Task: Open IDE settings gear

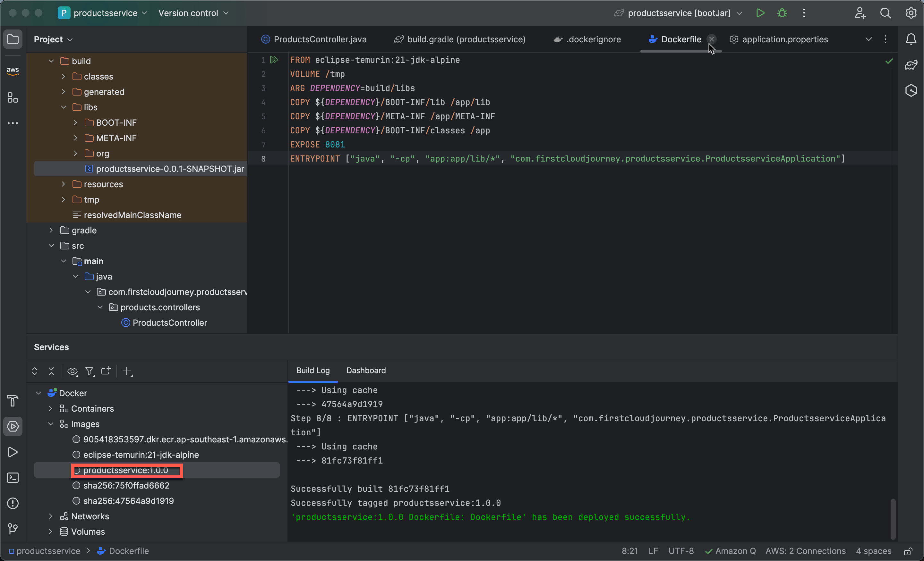Action: (911, 13)
